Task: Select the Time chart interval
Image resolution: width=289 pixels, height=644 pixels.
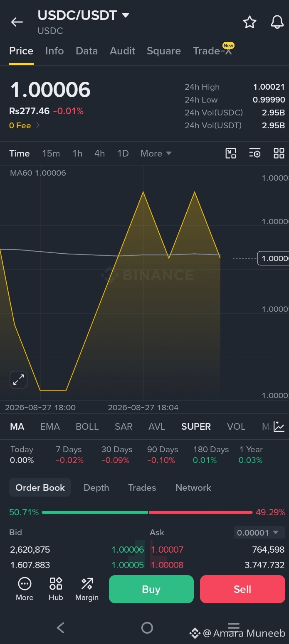Action: (20, 153)
